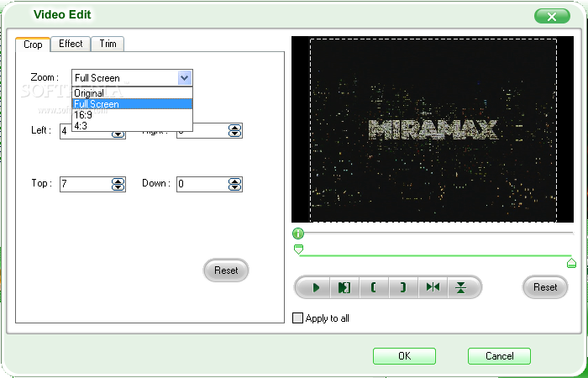Play the video preview
The height and width of the screenshot is (378, 588).
315,287
